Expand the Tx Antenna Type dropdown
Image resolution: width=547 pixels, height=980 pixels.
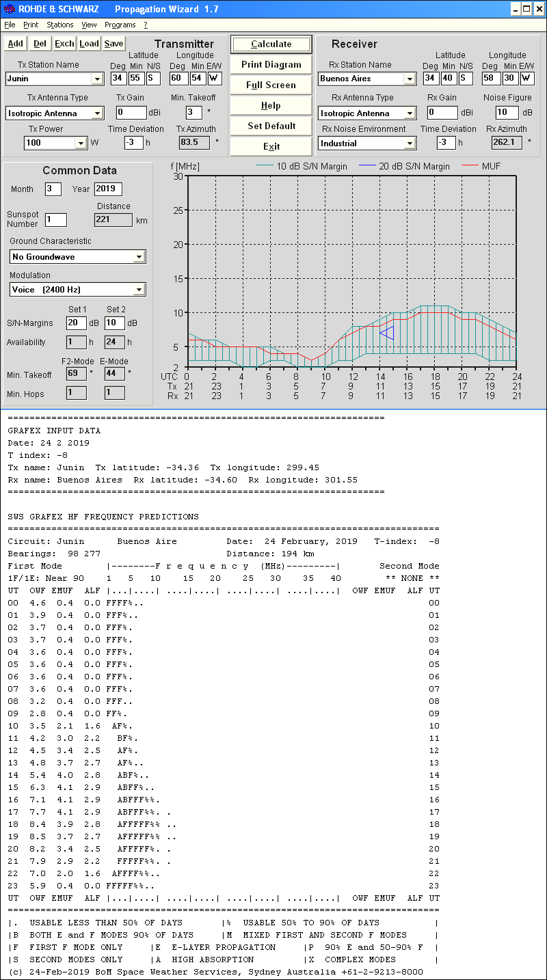98,113
